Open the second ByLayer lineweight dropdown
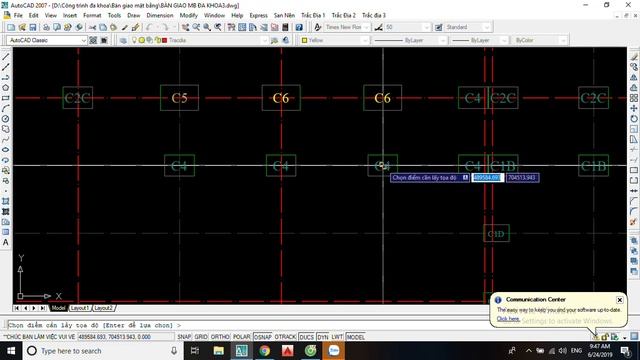The width and height of the screenshot is (640, 360). point(504,40)
